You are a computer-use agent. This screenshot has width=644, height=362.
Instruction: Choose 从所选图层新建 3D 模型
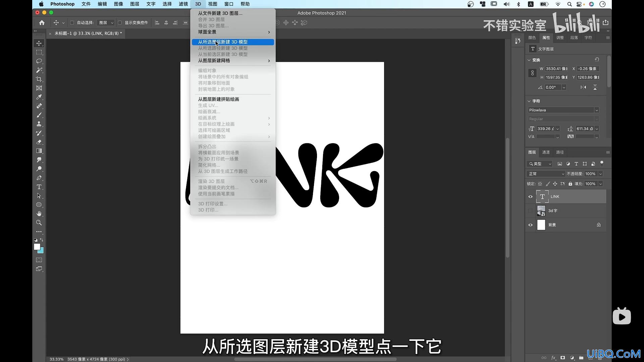[x=233, y=42]
